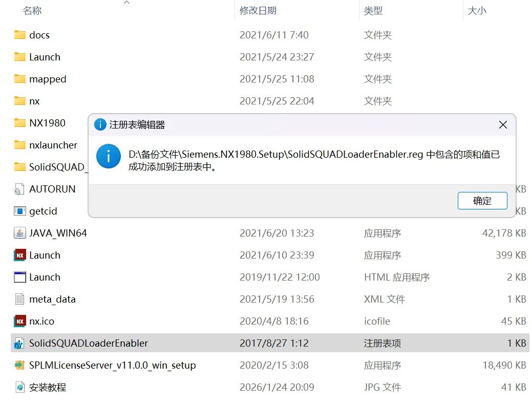This screenshot has width=532, height=406.
Task: Toggle the sort direction arrow above 名称
Action: point(126,3)
